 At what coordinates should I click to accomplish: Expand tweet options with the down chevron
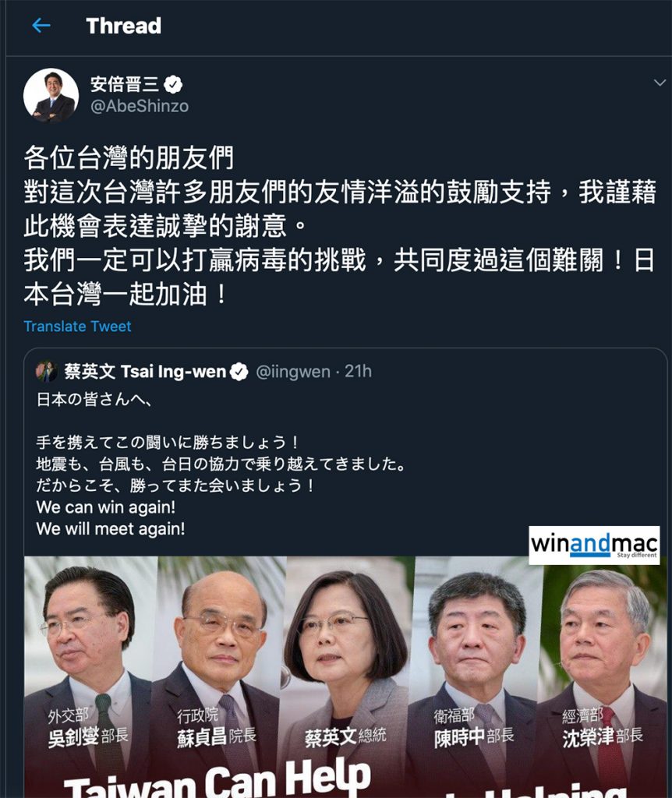(x=660, y=83)
